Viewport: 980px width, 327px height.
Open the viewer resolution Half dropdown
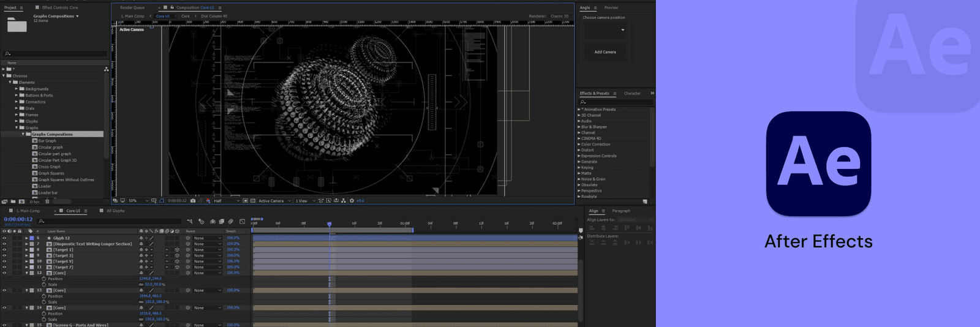point(226,201)
